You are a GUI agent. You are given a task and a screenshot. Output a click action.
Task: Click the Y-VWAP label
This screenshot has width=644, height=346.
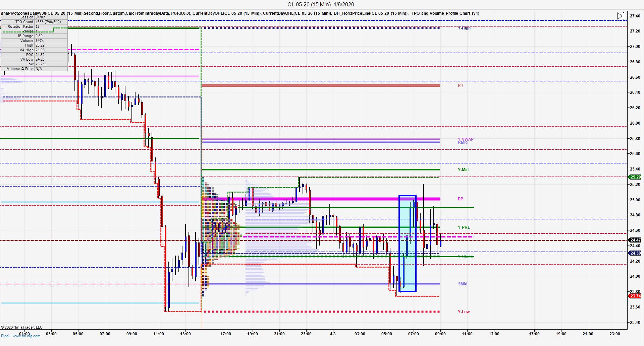coord(466,139)
